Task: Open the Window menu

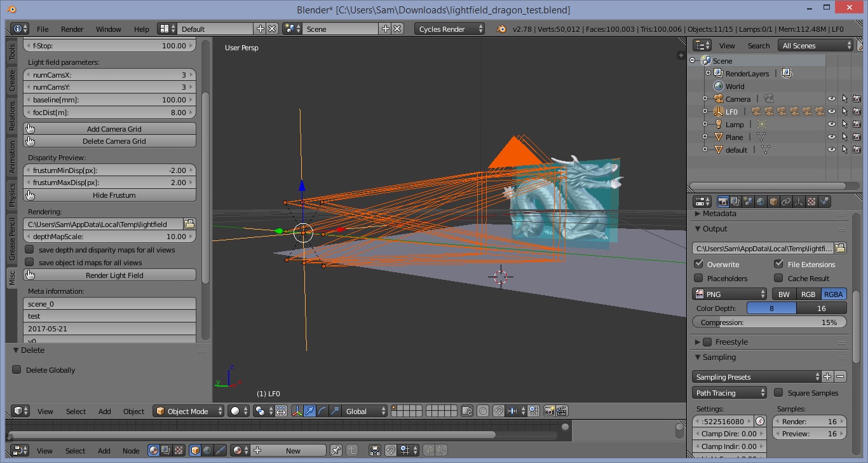Action: [x=109, y=29]
